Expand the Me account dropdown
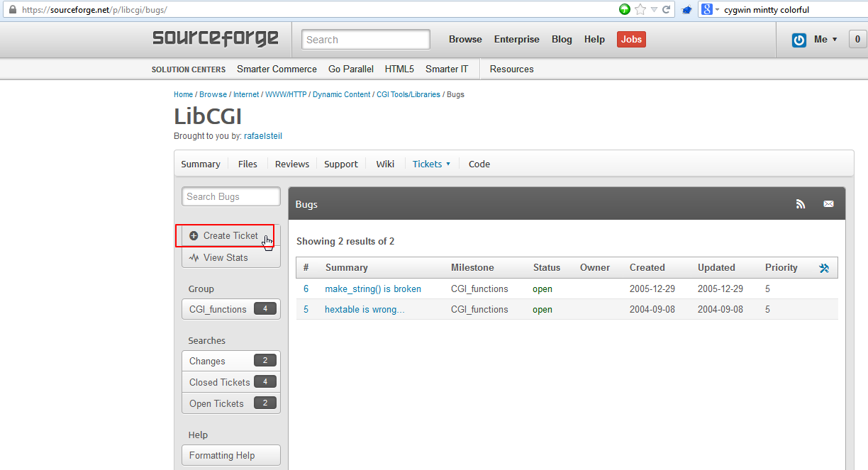 click(x=825, y=40)
